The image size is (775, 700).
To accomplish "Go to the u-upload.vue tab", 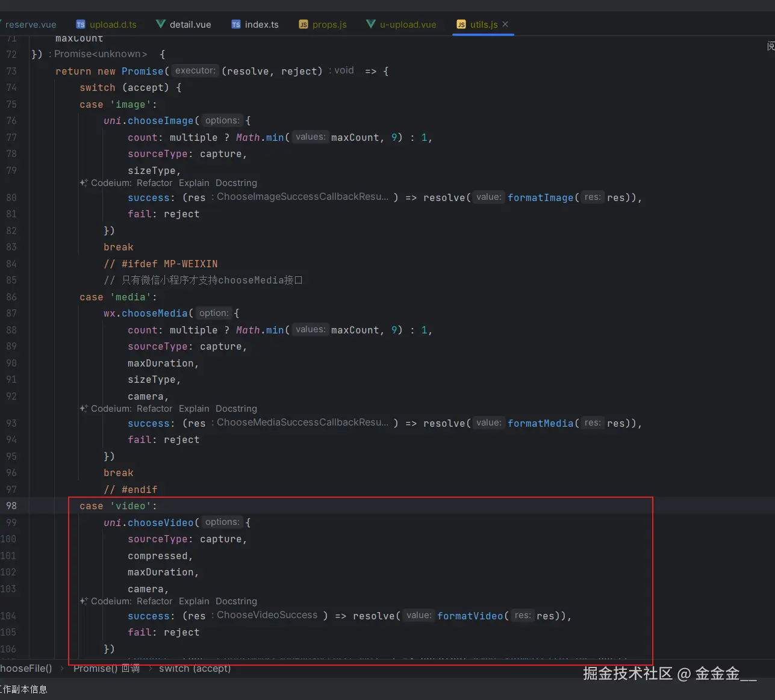I will [x=401, y=25].
